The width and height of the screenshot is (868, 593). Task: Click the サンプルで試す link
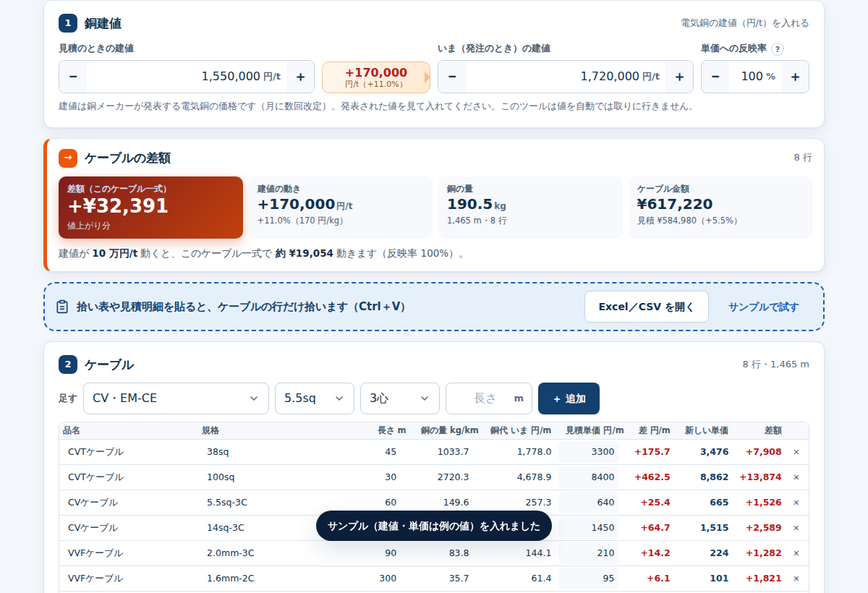tap(764, 307)
